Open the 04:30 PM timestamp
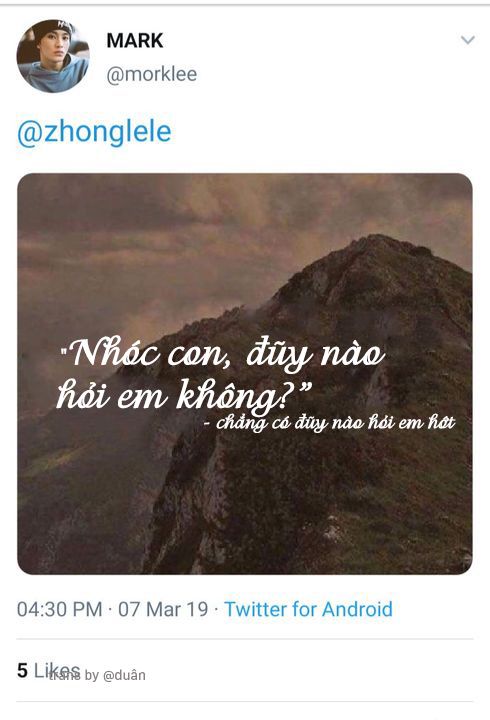The image size is (490, 720). [x=60, y=610]
